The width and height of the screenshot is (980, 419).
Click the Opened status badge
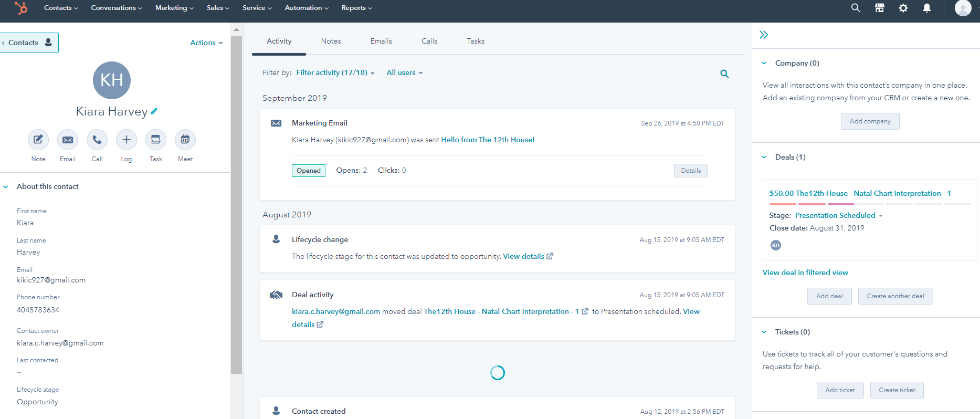(309, 171)
